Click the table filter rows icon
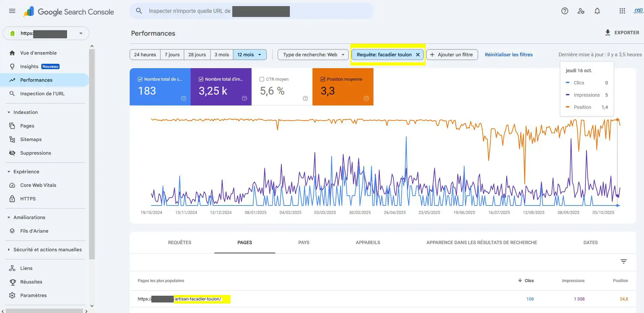Image resolution: width=644 pixels, height=313 pixels. [624, 261]
